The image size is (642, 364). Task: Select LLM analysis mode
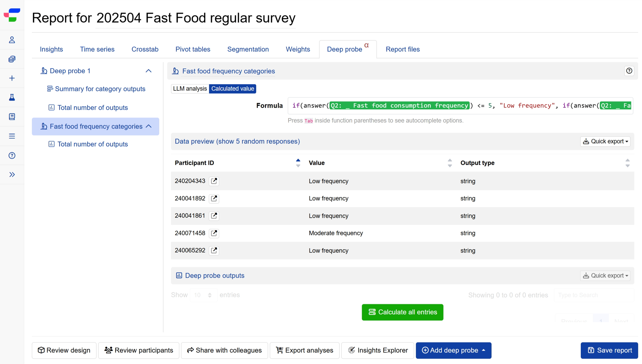click(x=190, y=89)
